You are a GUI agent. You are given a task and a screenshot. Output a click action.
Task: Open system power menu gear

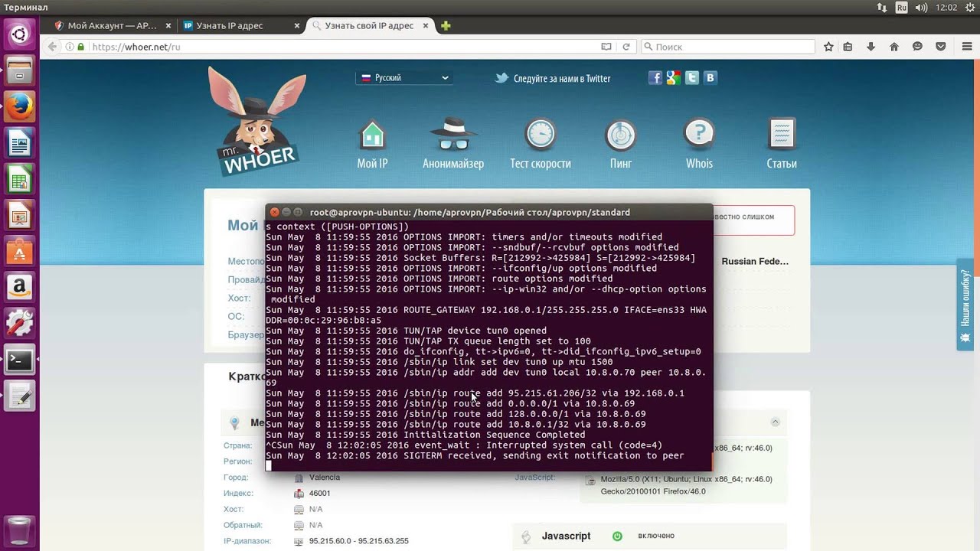point(969,7)
